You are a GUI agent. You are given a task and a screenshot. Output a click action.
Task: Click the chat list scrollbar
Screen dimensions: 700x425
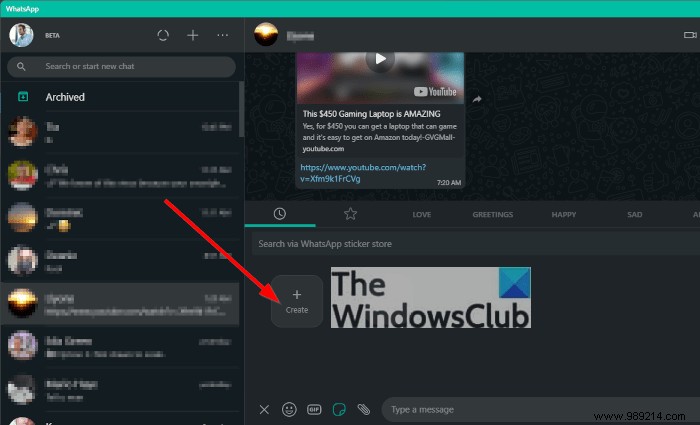click(x=242, y=109)
